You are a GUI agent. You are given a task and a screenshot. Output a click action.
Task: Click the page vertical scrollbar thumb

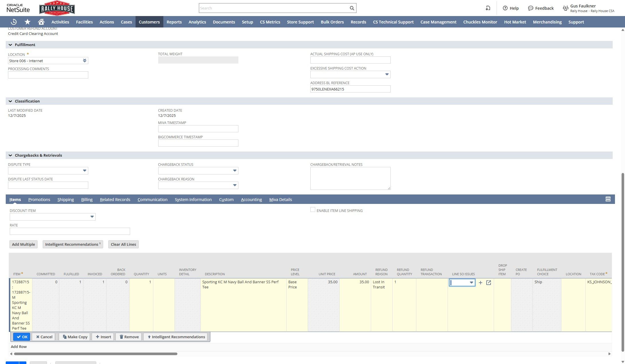tap(623, 262)
